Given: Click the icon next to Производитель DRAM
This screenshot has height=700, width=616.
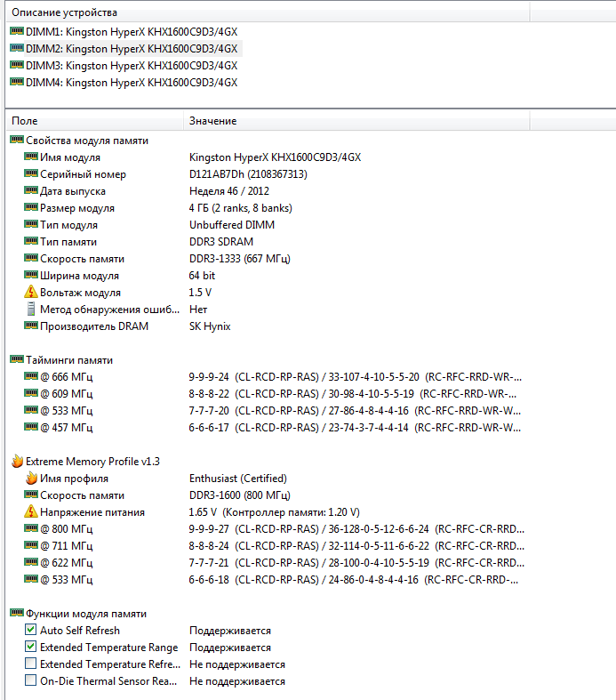Looking at the screenshot, I should pos(31,326).
